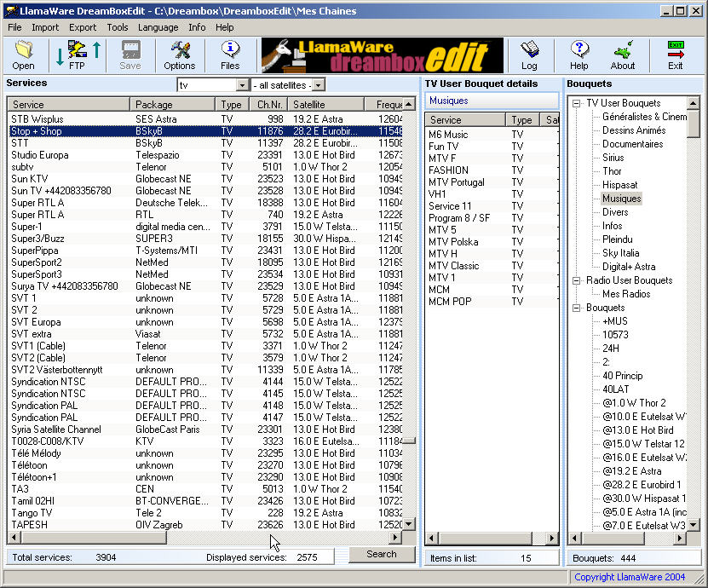Select the SuperPippa service row

[205, 251]
